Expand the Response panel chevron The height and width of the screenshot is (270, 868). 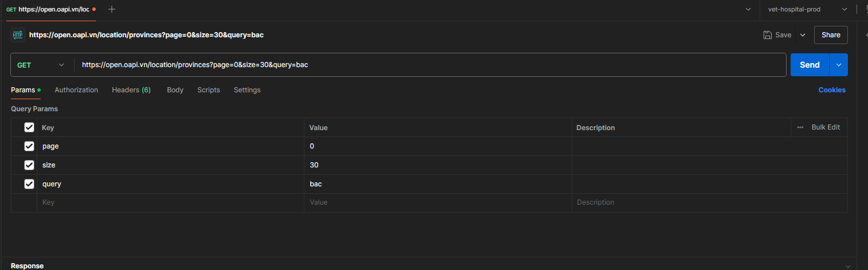click(849, 266)
